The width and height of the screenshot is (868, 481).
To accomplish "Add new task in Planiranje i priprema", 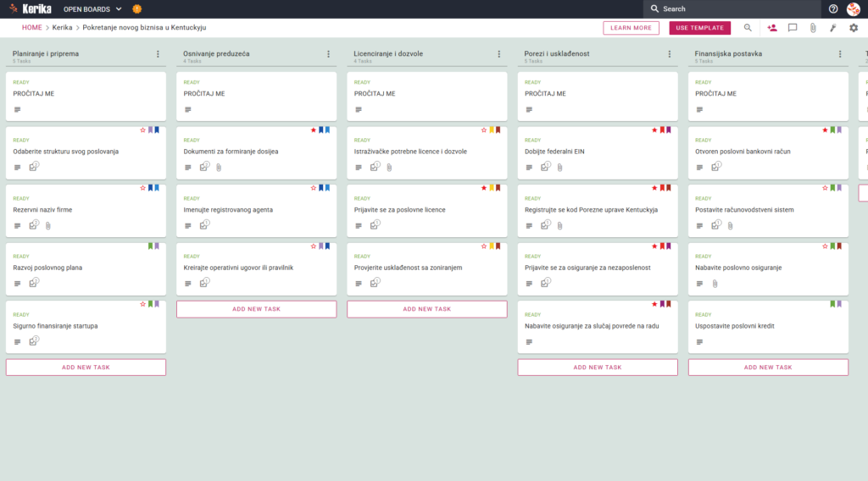I will pos(86,368).
